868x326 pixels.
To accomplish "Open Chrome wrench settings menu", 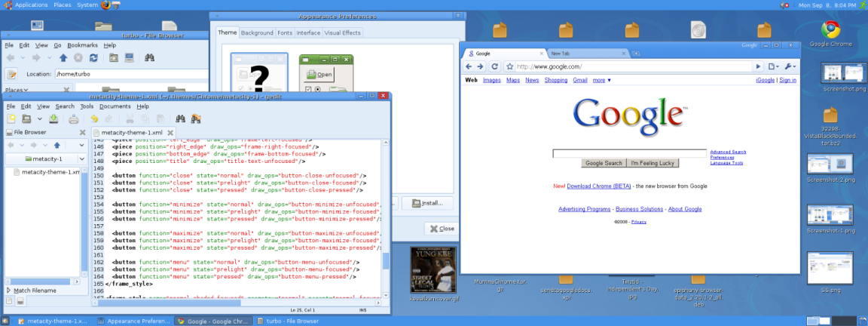I will click(x=790, y=66).
